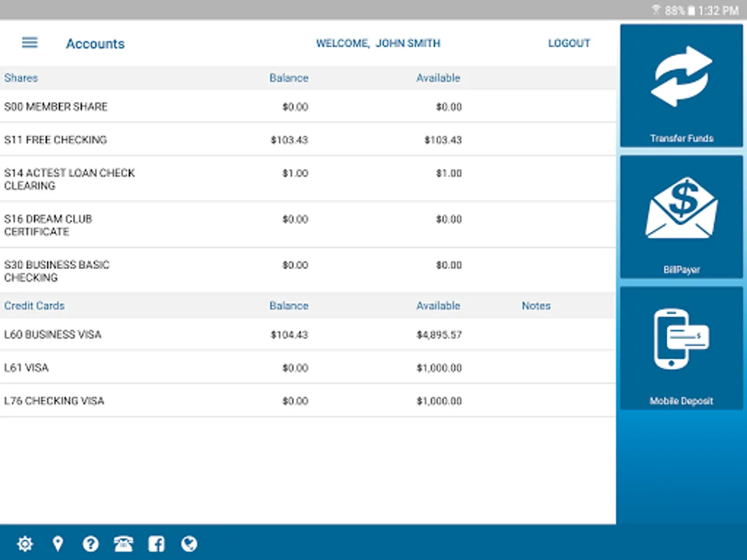Click the $4,895.57 available amount
747x560 pixels.
pos(439,335)
